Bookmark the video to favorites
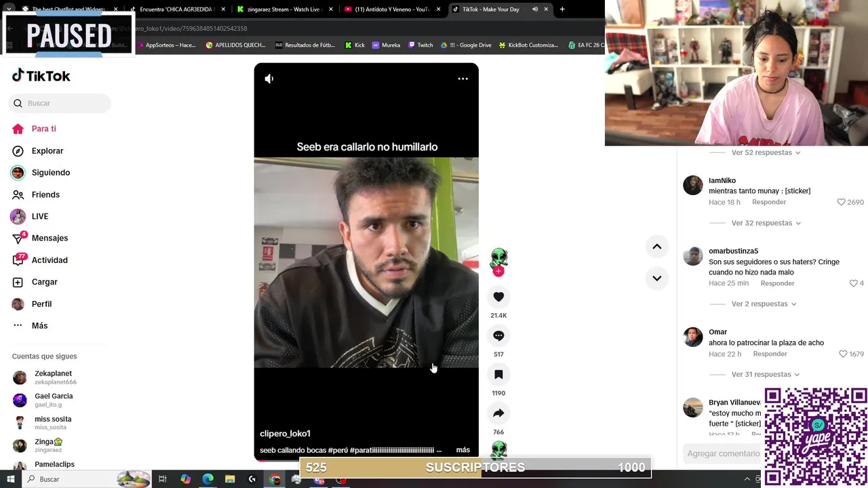This screenshot has height=488, width=868. pos(498,374)
